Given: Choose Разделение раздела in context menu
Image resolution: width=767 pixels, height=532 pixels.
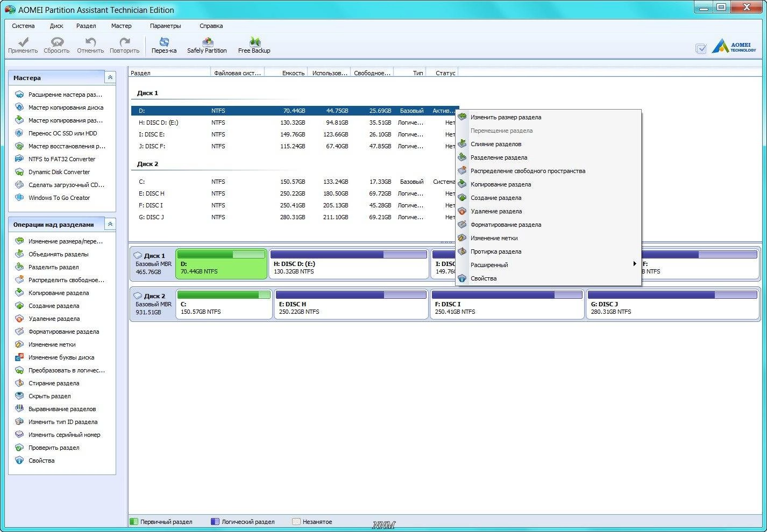Looking at the screenshot, I should pos(548,157).
